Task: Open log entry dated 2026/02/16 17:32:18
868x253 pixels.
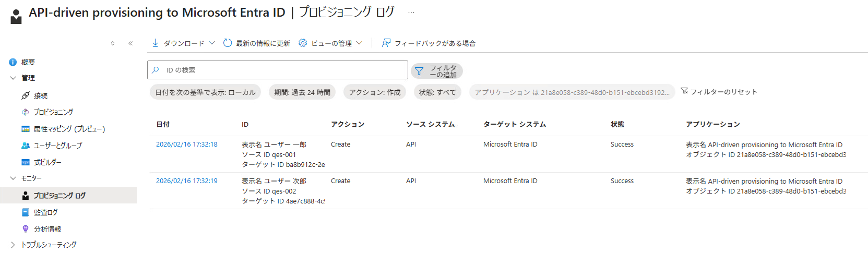Action: [x=186, y=144]
